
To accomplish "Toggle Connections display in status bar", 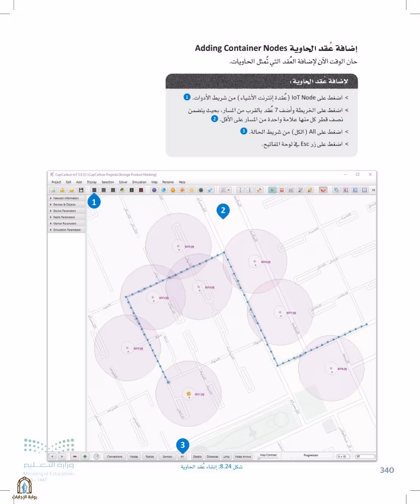I will (115, 457).
